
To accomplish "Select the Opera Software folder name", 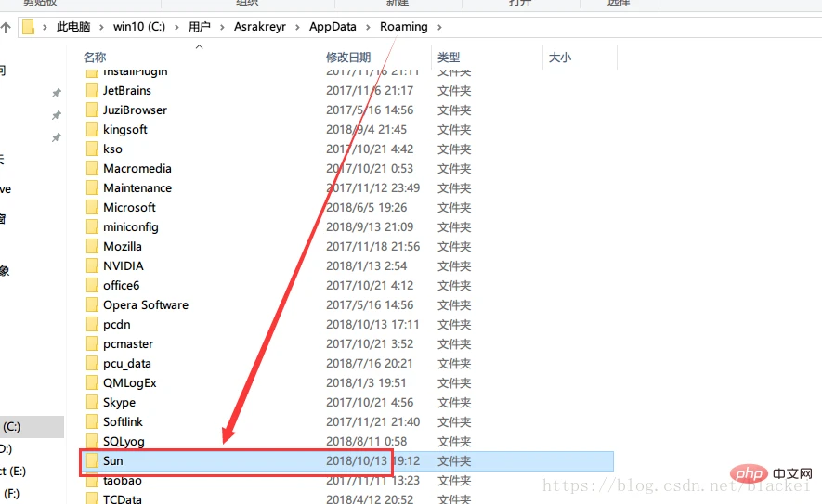I will click(x=146, y=305).
